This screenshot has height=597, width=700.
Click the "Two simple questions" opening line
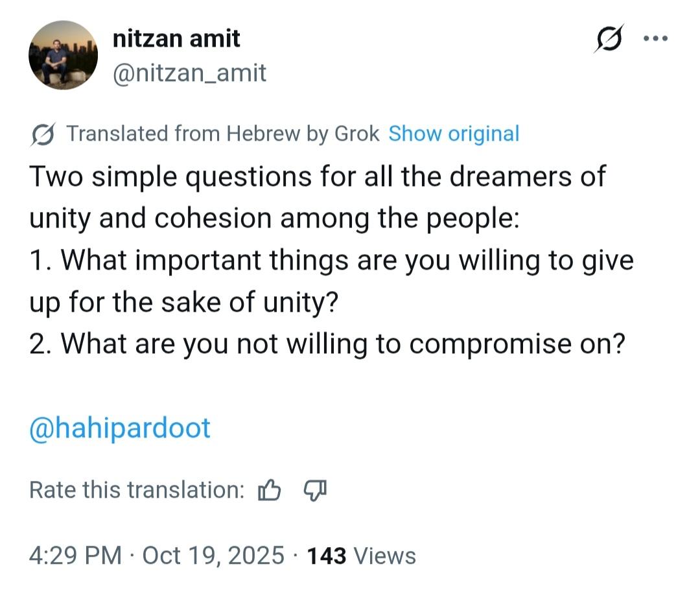click(x=318, y=177)
